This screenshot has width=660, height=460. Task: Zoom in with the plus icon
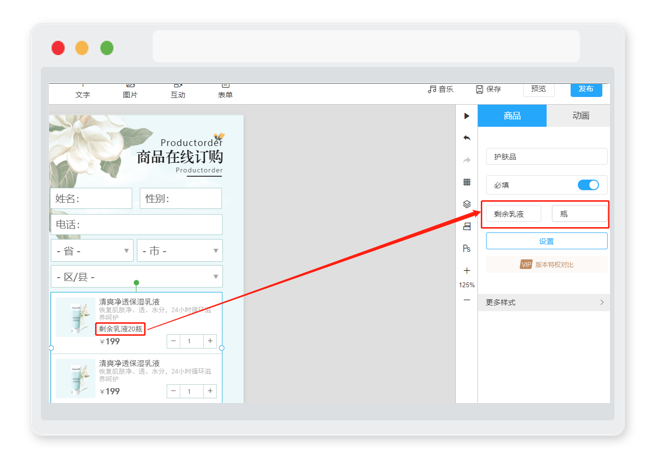click(x=466, y=270)
